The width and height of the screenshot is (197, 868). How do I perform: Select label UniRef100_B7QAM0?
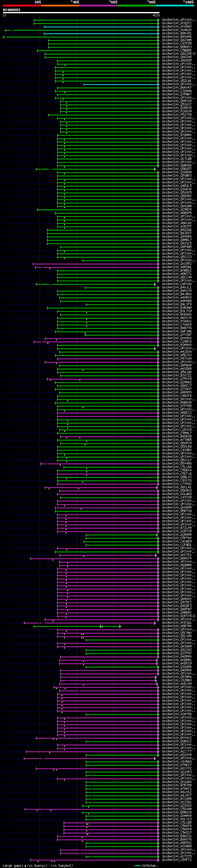177,135
